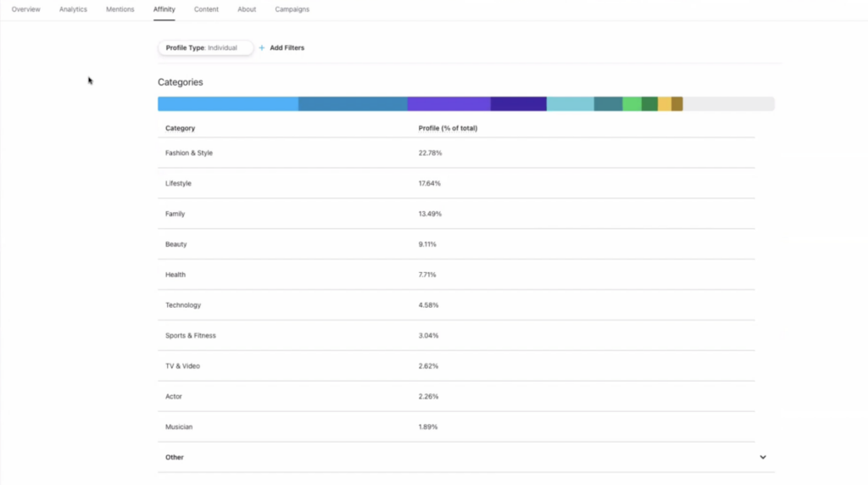
Task: Select the Affinity tab
Action: (x=164, y=9)
